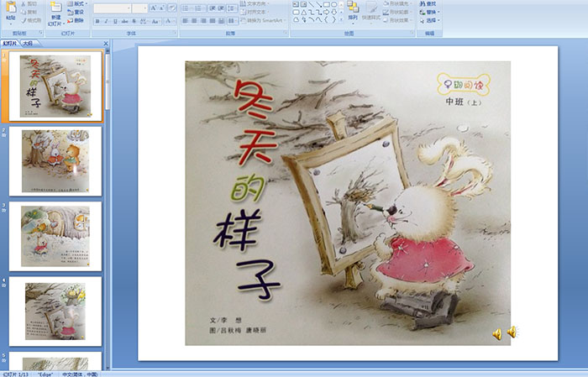Open the Paragraph dialog launcher
This screenshot has width=588, height=377.
pos(286,33)
